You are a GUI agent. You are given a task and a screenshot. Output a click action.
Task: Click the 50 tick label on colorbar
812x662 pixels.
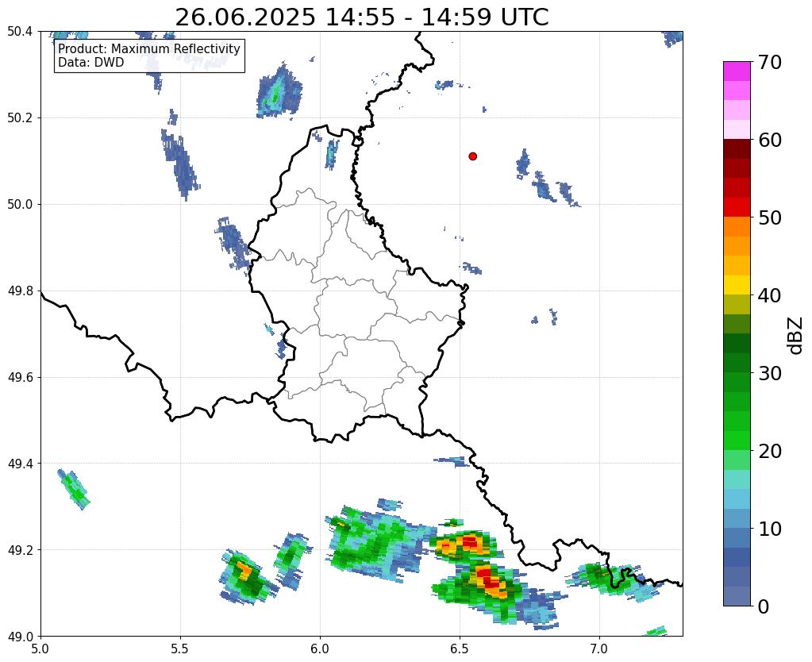coord(770,217)
